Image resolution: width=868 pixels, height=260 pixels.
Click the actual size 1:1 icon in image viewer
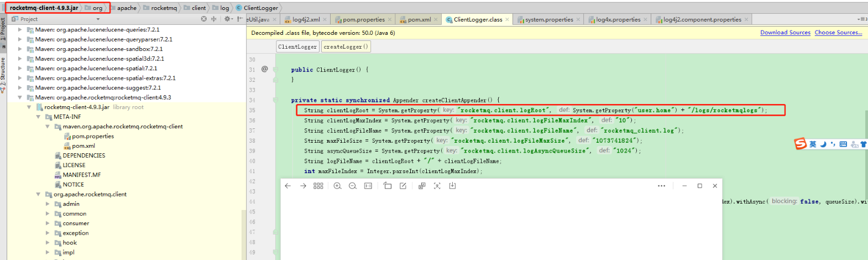(x=368, y=186)
